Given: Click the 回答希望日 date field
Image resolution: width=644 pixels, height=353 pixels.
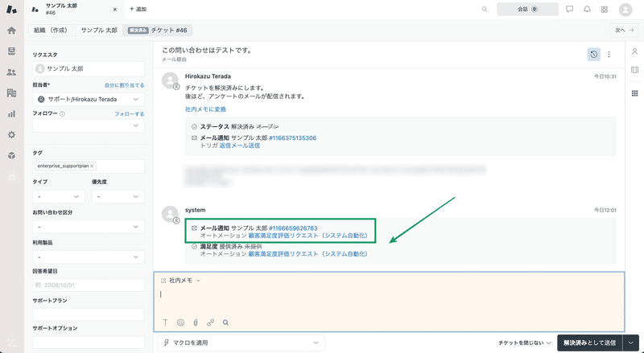Looking at the screenshot, I should point(89,285).
